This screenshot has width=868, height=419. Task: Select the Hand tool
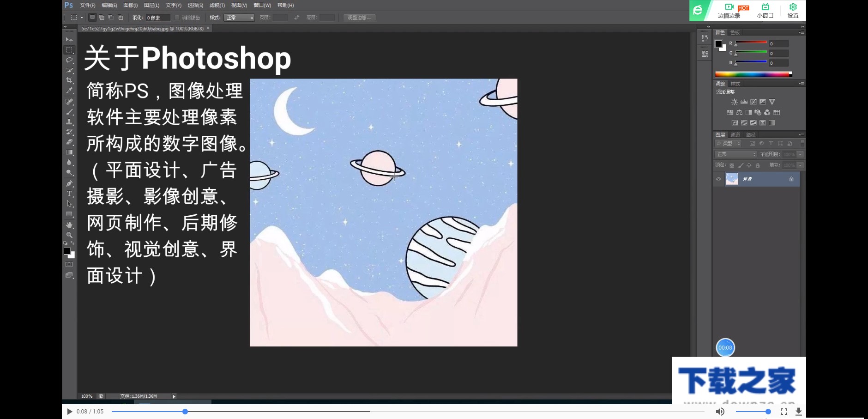click(69, 225)
